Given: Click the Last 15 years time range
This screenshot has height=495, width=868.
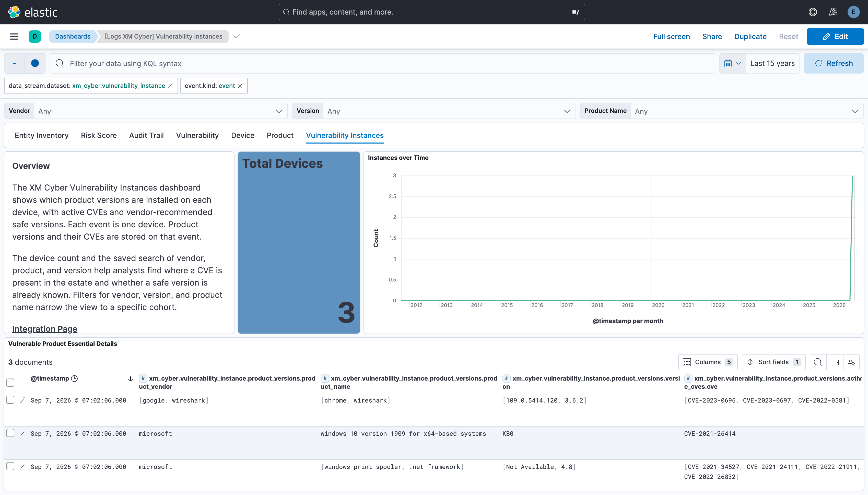Looking at the screenshot, I should 772,63.
